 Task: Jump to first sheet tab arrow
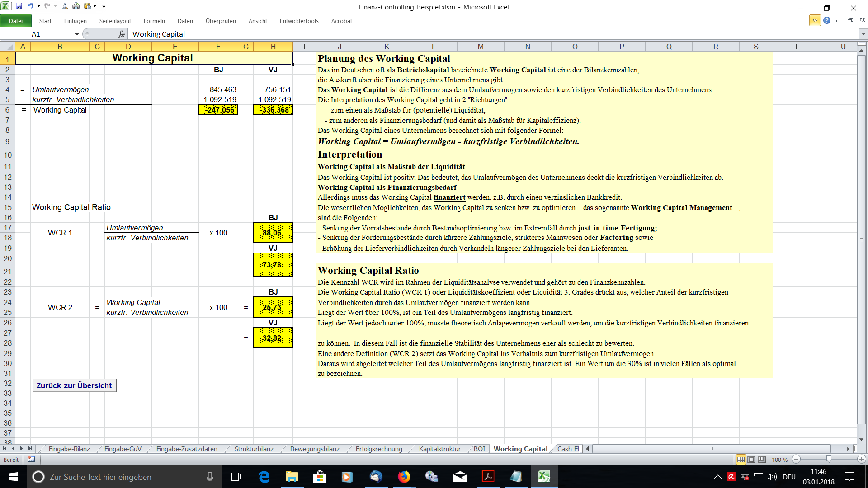coord(5,449)
